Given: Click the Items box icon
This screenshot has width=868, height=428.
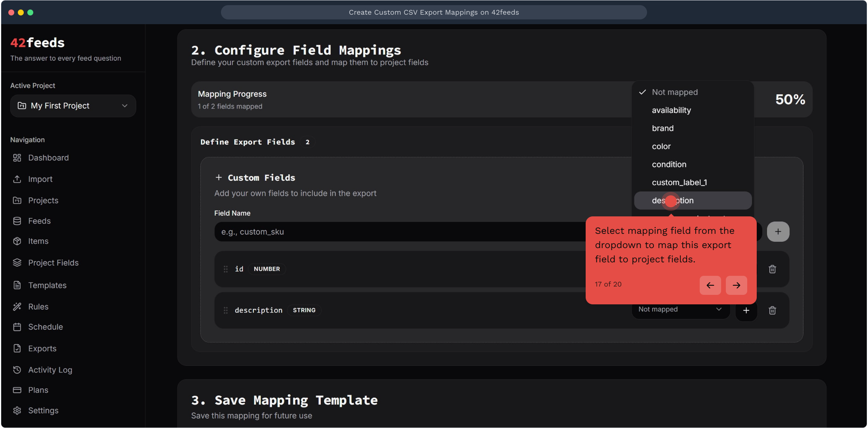Looking at the screenshot, I should [x=17, y=241].
